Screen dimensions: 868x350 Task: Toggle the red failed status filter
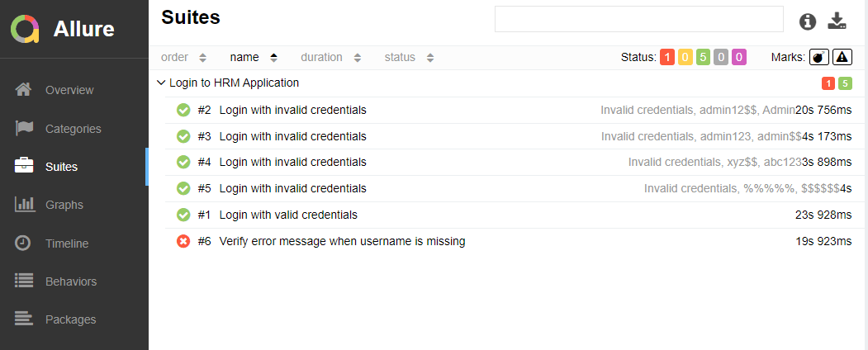(667, 57)
